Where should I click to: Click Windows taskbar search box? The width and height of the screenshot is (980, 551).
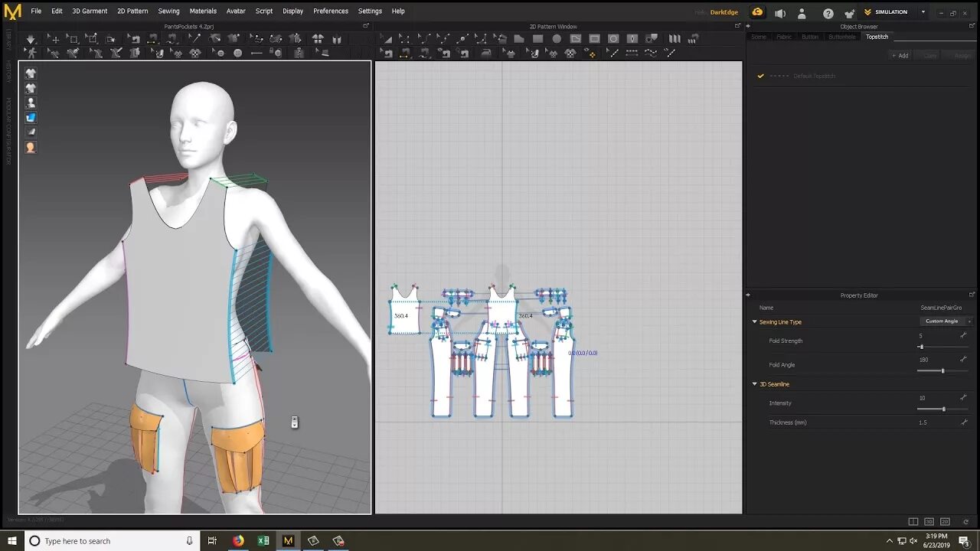[x=112, y=541]
